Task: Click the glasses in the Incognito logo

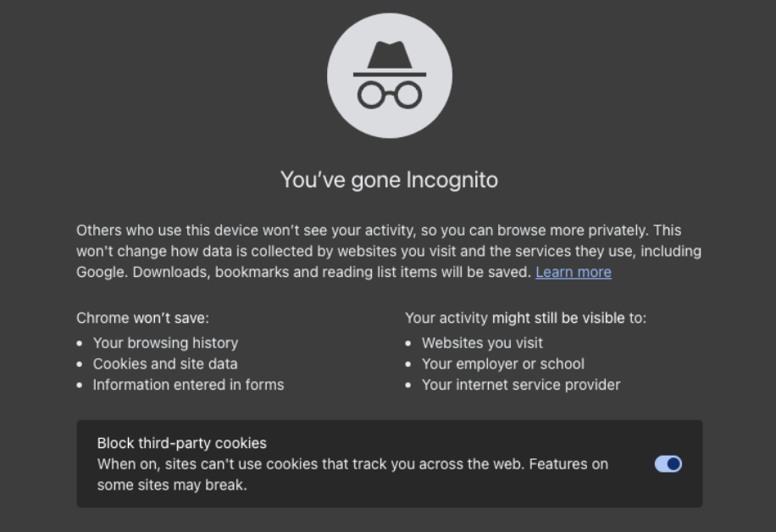Action: (390, 93)
